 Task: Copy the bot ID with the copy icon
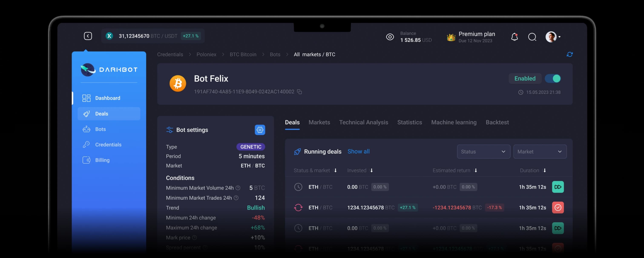pyautogui.click(x=300, y=92)
